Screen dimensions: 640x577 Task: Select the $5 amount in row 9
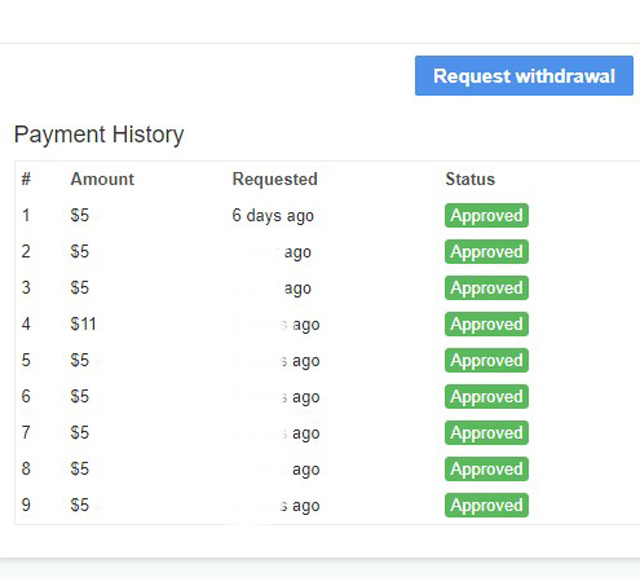80,505
